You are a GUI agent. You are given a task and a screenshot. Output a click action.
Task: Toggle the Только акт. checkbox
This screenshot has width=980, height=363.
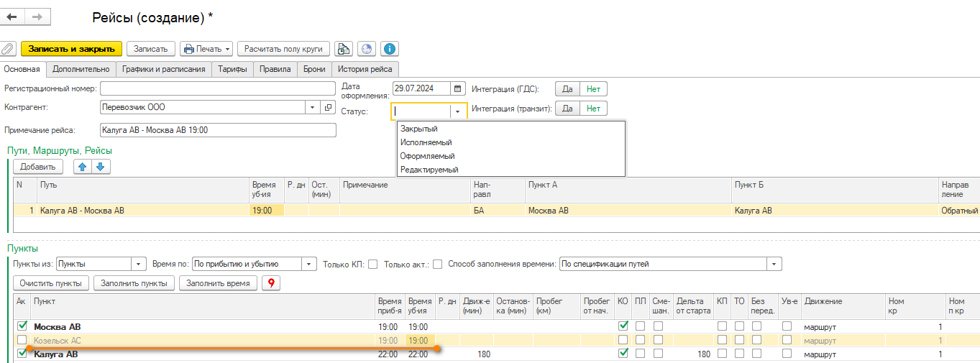click(437, 265)
